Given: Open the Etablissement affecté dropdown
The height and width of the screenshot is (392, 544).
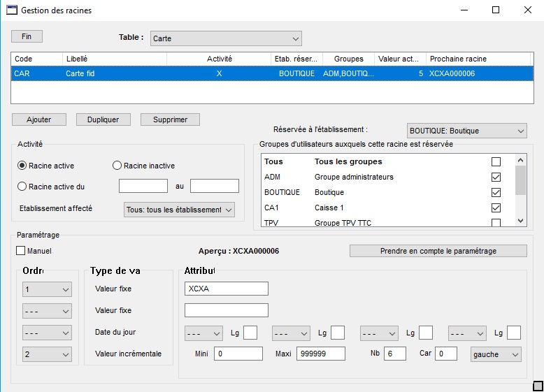Looking at the screenshot, I should click(179, 210).
